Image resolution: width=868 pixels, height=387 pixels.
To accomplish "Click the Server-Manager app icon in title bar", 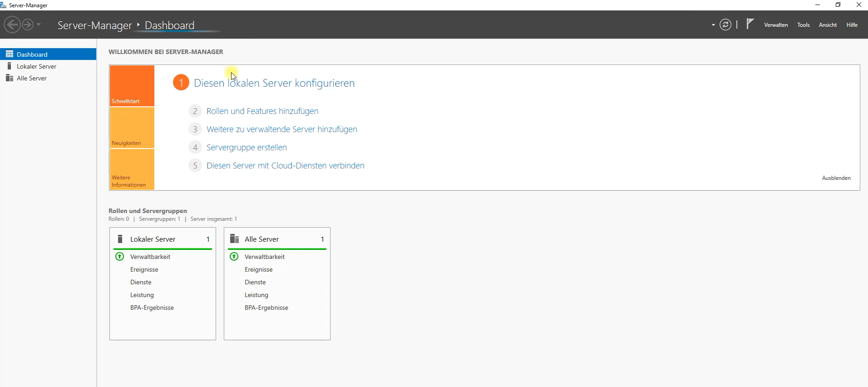I will coord(4,5).
